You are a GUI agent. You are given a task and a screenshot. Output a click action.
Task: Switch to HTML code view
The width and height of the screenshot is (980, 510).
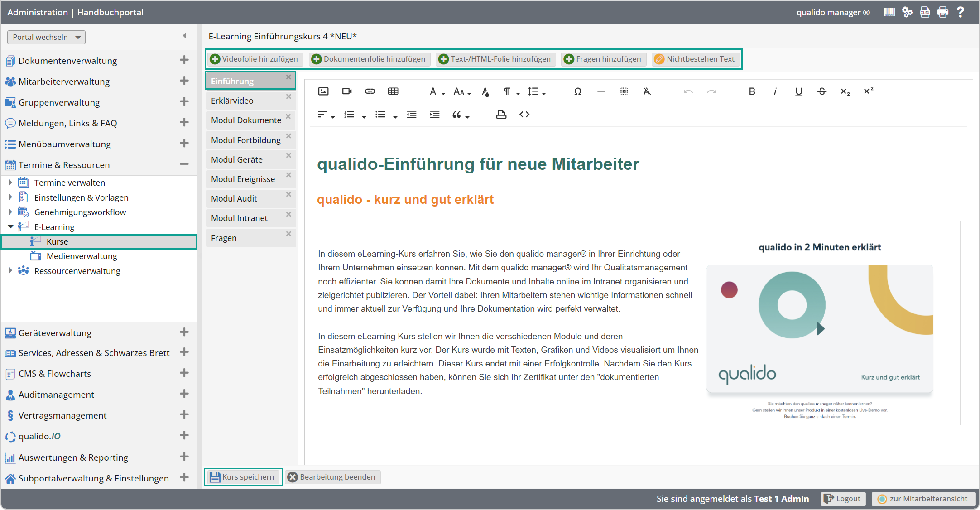coord(524,115)
